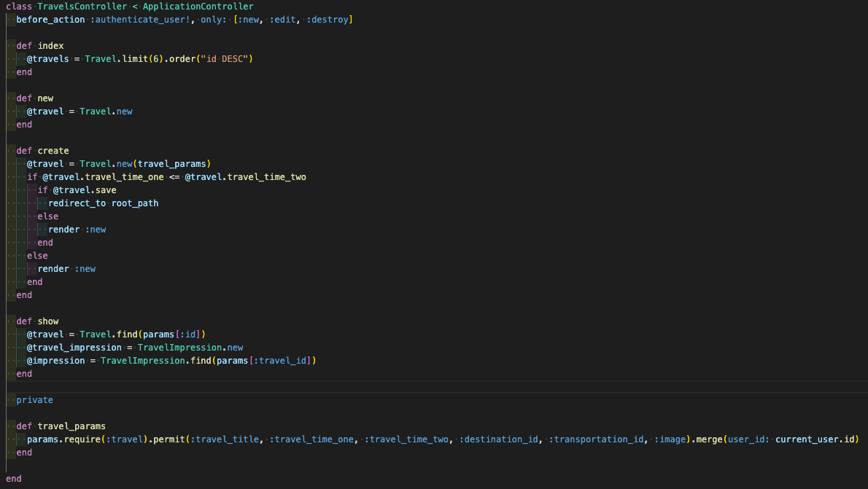Click the <= comparison operator

pyautogui.click(x=174, y=177)
